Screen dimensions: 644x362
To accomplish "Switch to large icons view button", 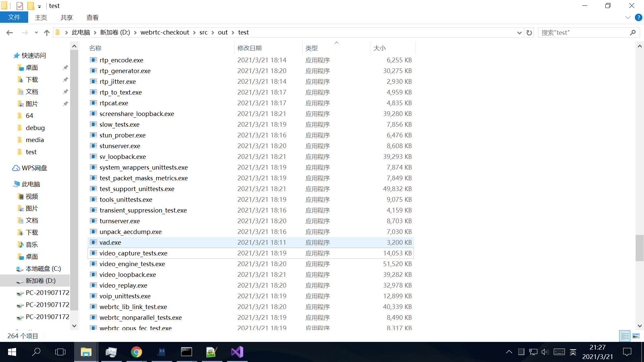I will coord(636,336).
